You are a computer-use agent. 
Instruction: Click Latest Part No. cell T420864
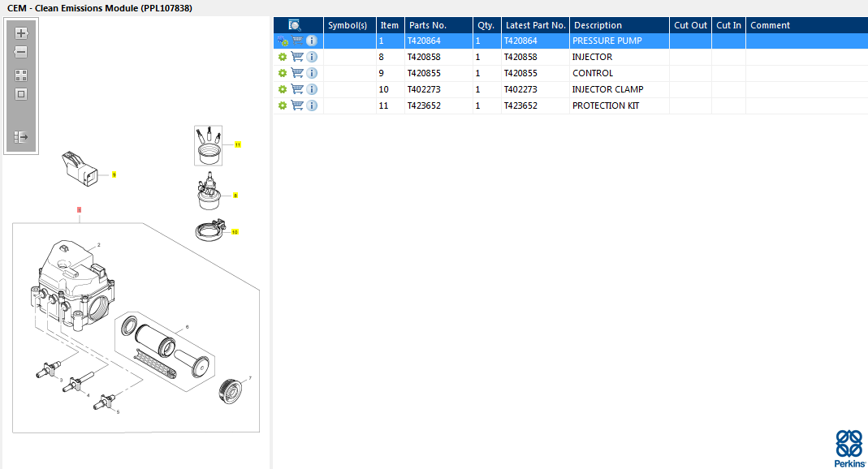tap(535, 41)
